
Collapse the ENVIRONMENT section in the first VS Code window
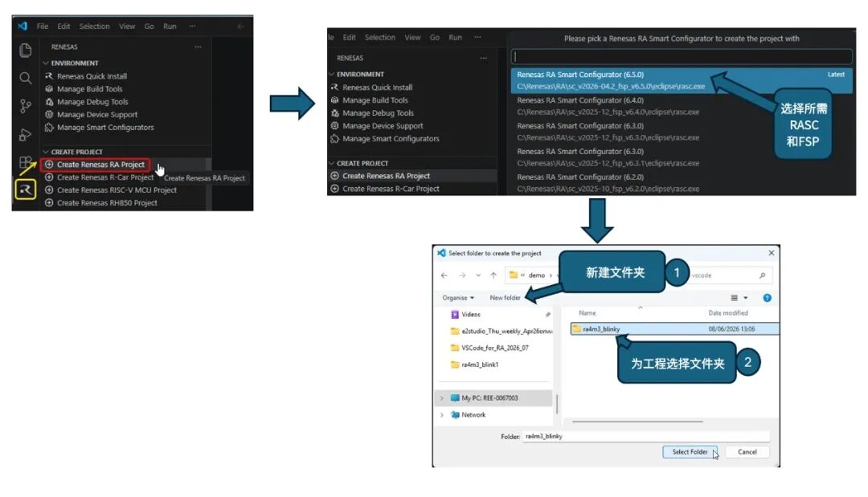coord(46,63)
